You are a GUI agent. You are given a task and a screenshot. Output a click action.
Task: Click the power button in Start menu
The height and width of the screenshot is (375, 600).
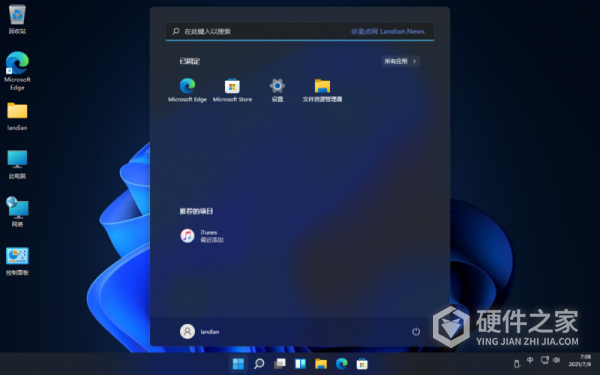(x=416, y=331)
